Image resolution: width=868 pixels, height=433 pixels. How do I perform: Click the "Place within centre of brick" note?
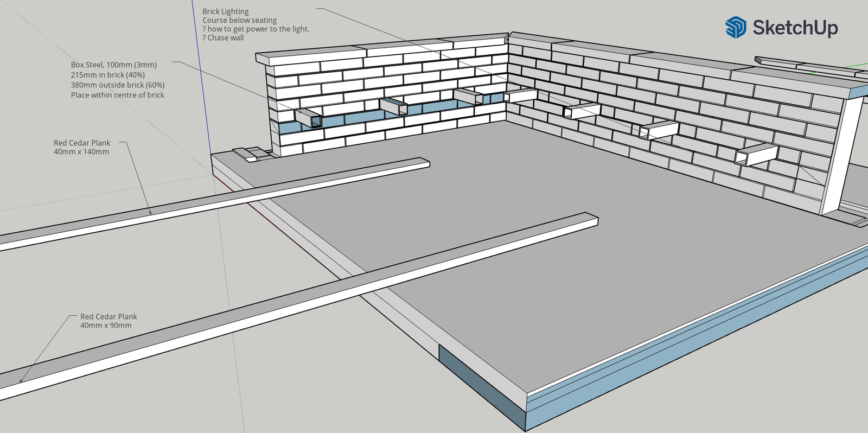[x=117, y=95]
